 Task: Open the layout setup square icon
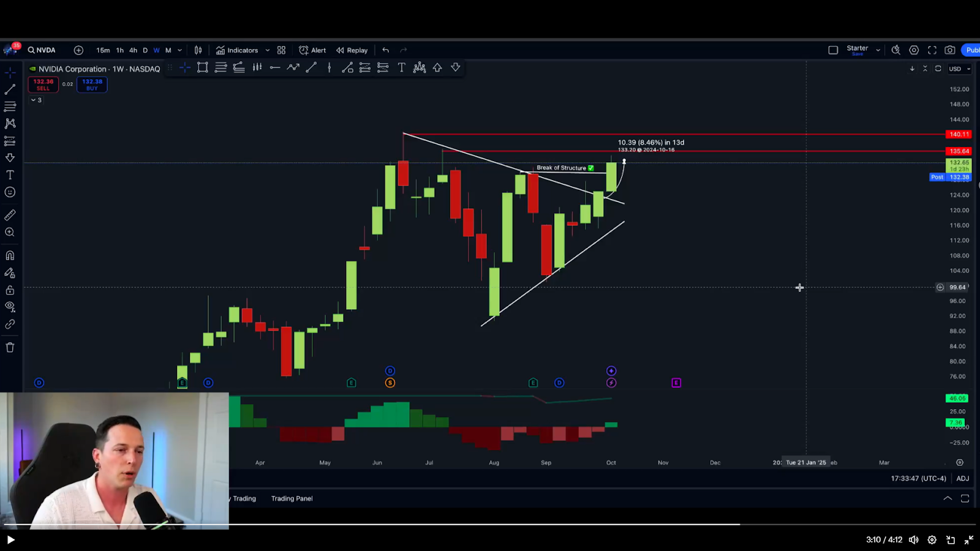[833, 50]
